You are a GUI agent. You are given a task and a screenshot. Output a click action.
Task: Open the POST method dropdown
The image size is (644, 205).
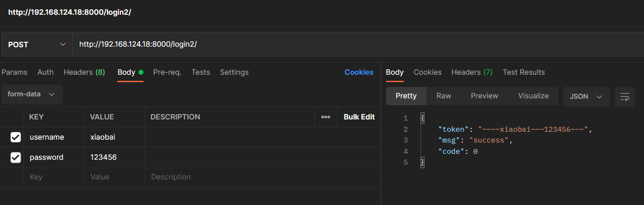[x=37, y=45]
